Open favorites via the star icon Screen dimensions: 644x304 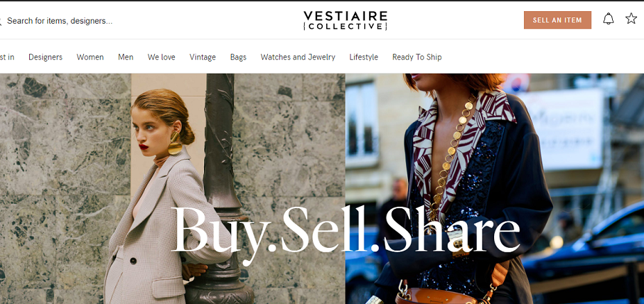point(631,19)
